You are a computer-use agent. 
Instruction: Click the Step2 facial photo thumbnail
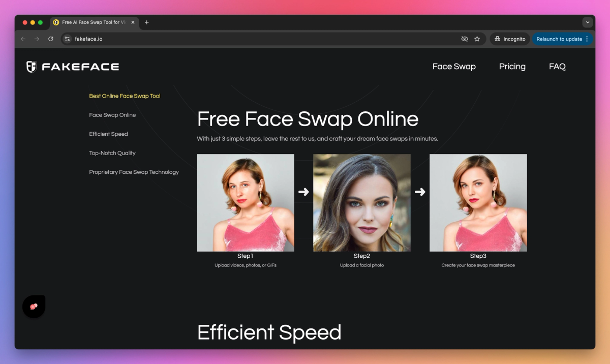362,203
